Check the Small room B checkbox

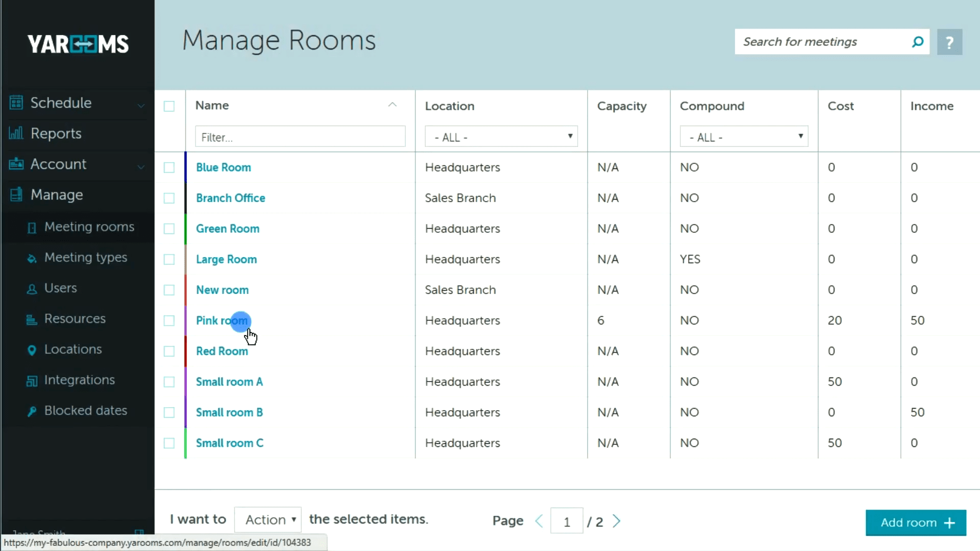pos(169,412)
